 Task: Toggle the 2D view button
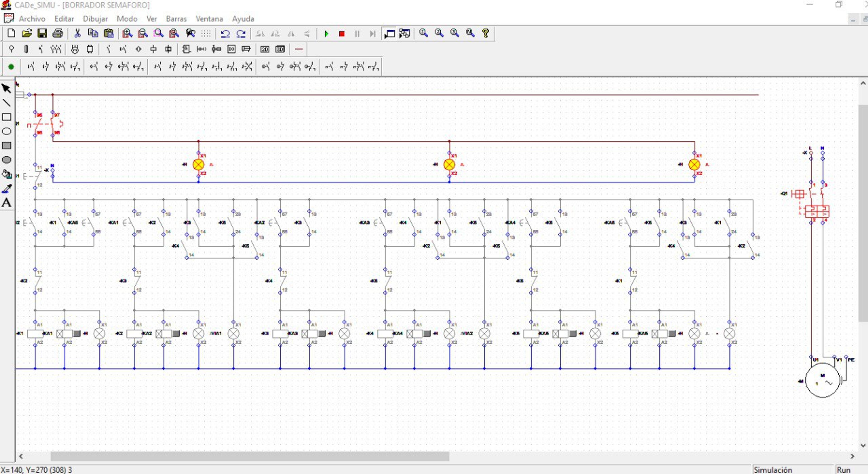[x=265, y=50]
